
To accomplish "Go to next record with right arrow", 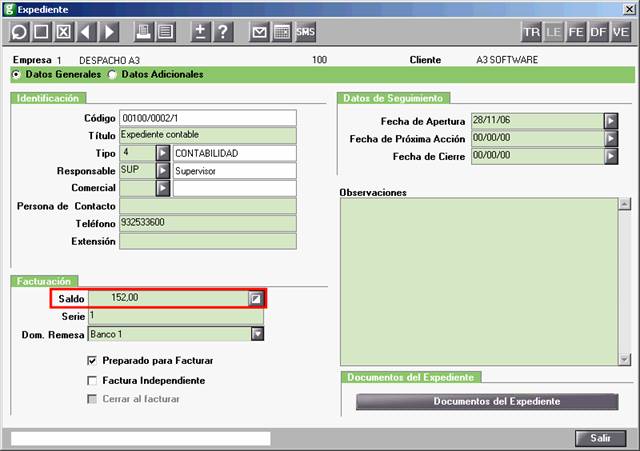I will (109, 32).
